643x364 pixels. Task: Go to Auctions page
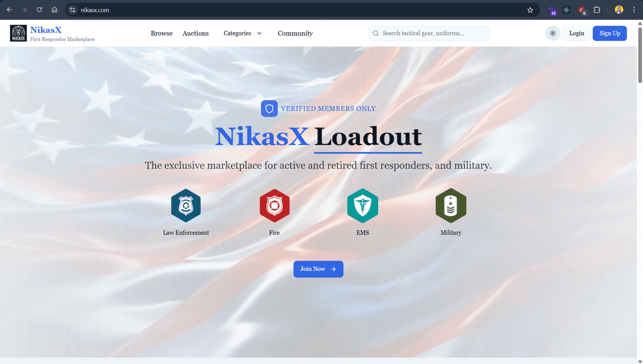[x=195, y=33]
